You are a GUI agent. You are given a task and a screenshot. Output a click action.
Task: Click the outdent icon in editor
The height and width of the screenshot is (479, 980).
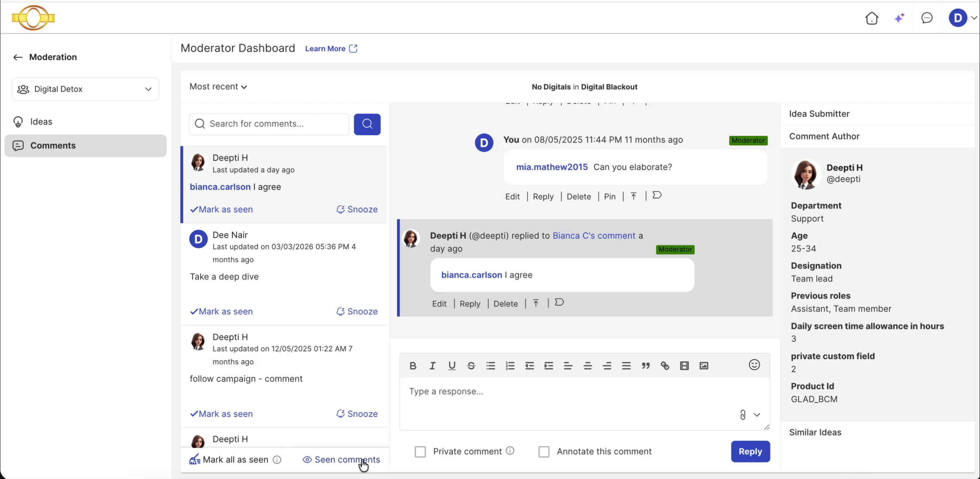[x=529, y=366]
